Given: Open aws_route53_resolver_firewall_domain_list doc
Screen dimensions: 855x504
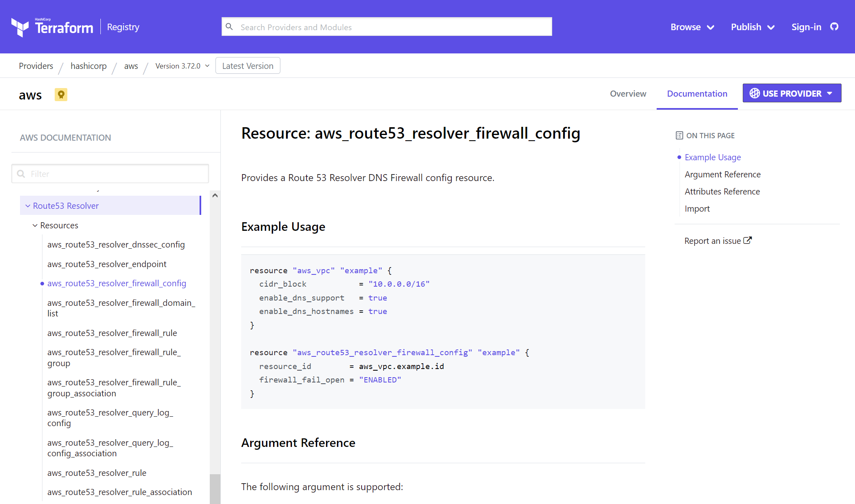Looking at the screenshot, I should pos(121,308).
